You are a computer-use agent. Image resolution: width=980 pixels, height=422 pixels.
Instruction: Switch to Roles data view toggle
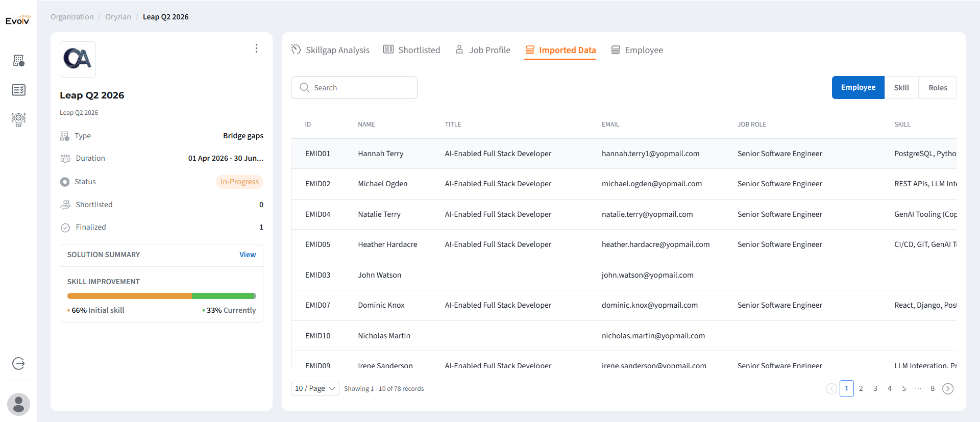(938, 88)
